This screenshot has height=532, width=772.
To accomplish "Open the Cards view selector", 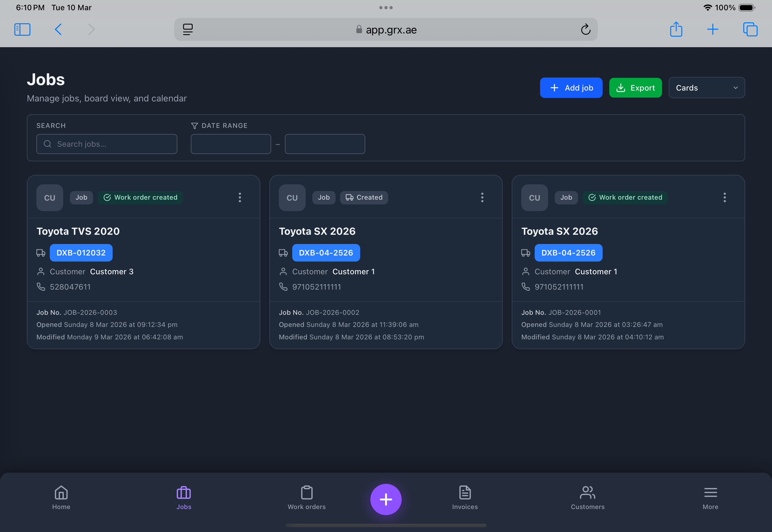I will coord(706,88).
